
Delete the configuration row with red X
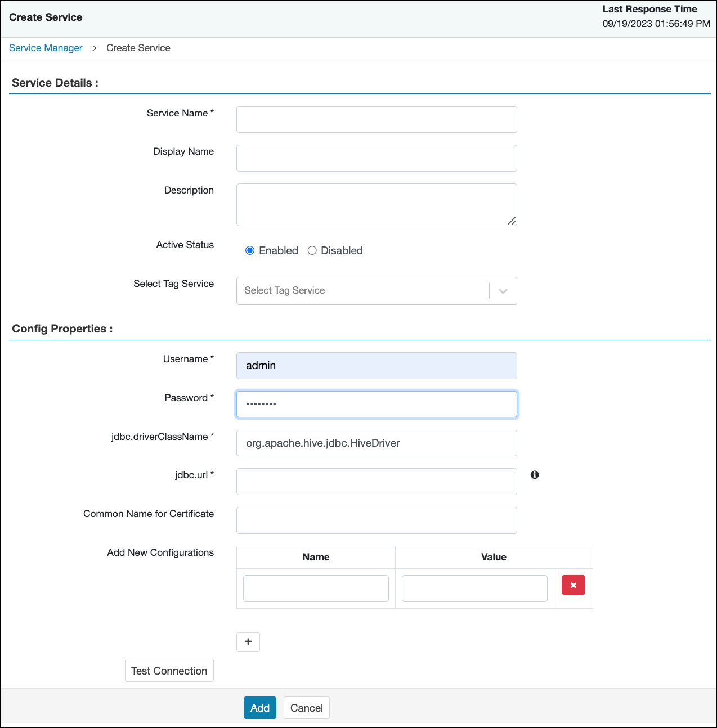click(573, 585)
